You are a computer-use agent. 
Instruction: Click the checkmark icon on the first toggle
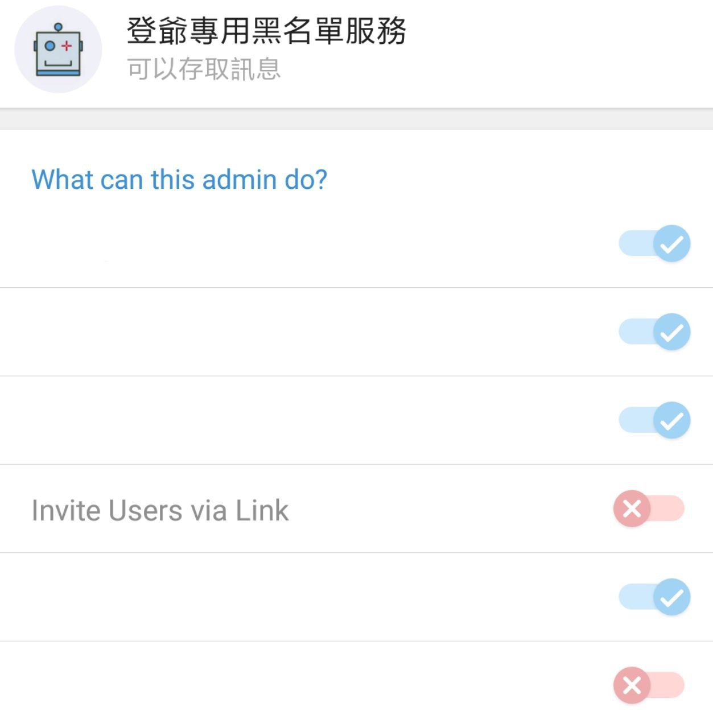click(x=672, y=243)
